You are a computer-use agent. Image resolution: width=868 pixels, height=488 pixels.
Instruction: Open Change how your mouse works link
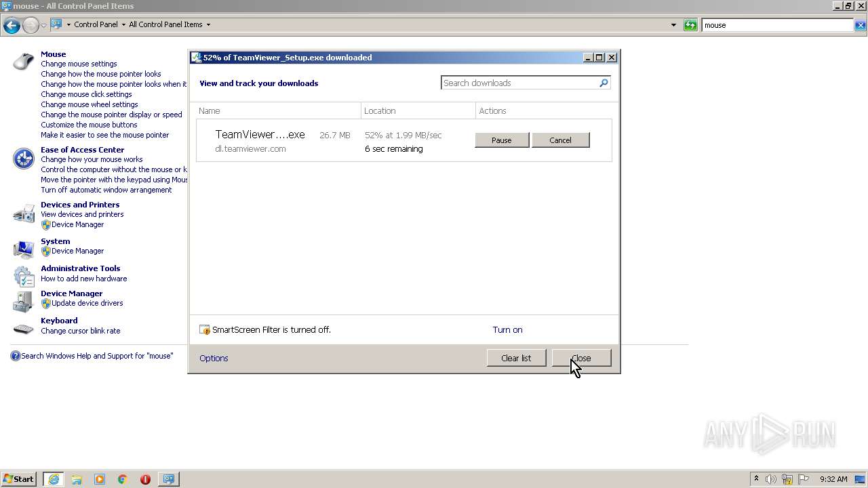pos(92,159)
